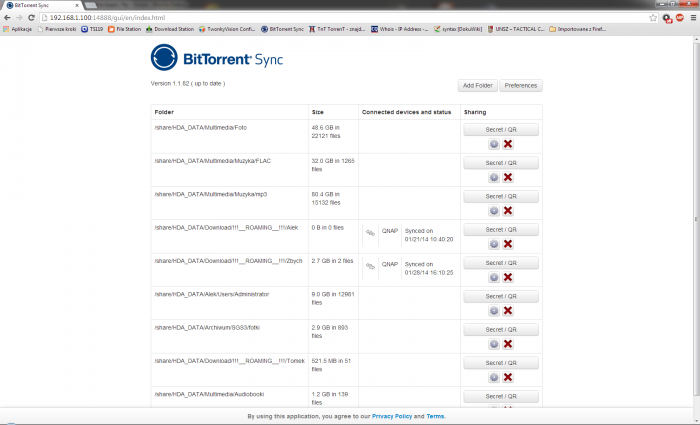The height and width of the screenshot is (425, 700).
Task: Open the TwonkyVision Confi... bookmark
Action: (x=227, y=29)
